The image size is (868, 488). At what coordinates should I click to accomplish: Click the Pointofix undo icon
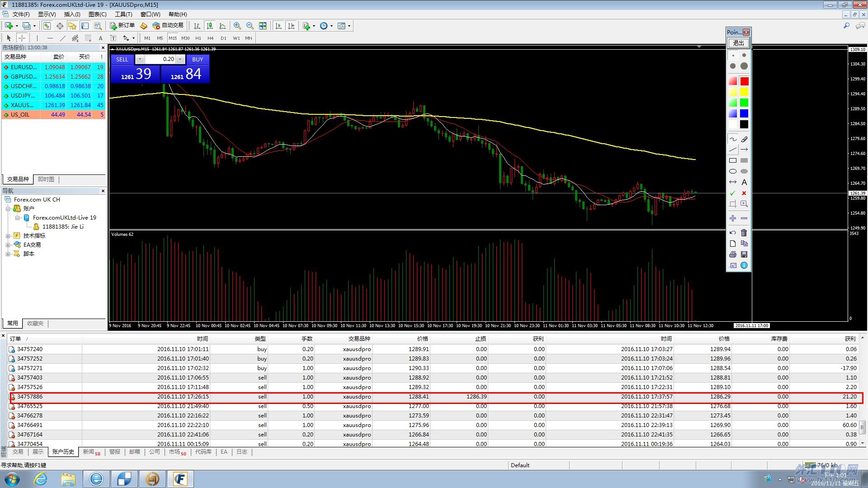(x=733, y=233)
